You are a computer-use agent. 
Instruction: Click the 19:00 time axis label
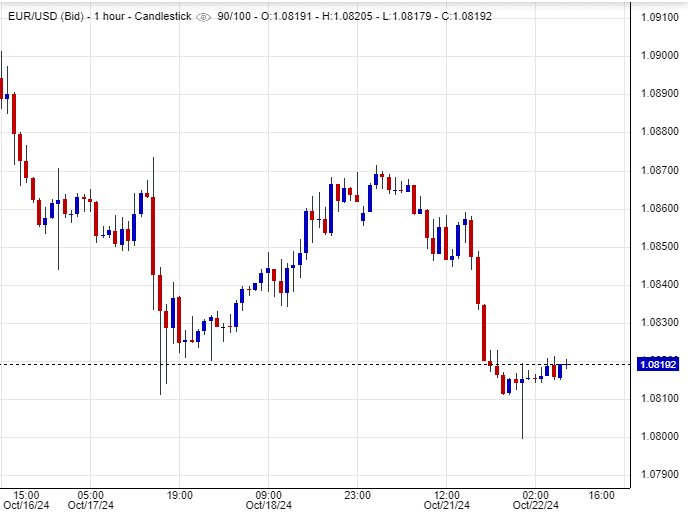point(179,494)
